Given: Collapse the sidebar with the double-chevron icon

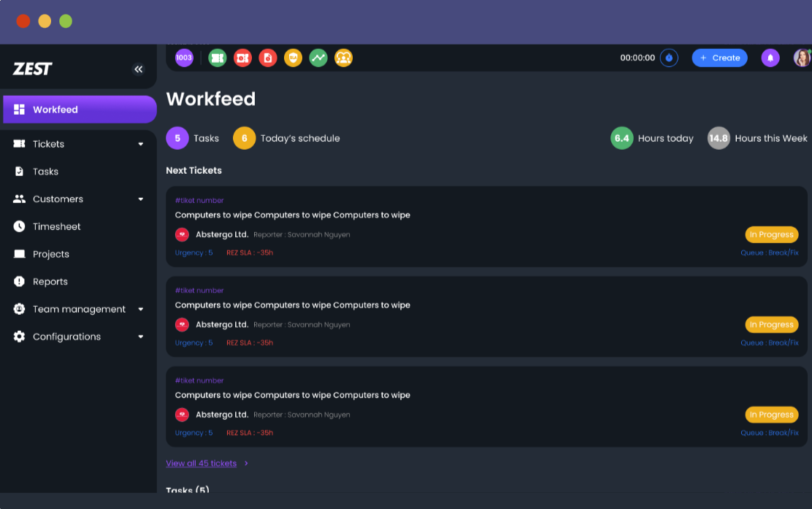Looking at the screenshot, I should coord(139,69).
